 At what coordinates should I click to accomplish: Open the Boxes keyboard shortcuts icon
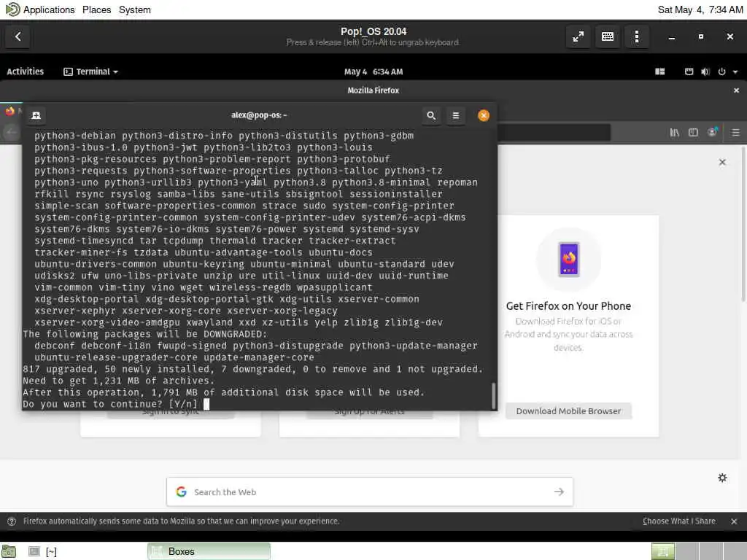point(608,36)
